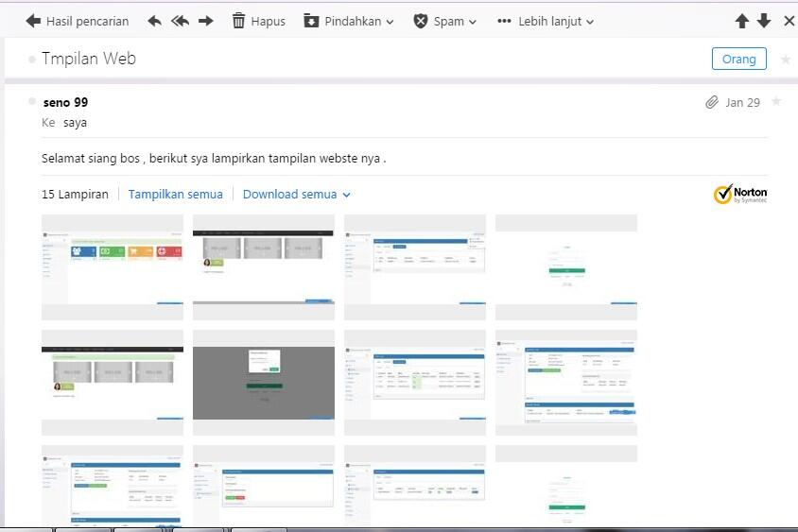Star the Tmpilan Web conversation

tap(786, 60)
